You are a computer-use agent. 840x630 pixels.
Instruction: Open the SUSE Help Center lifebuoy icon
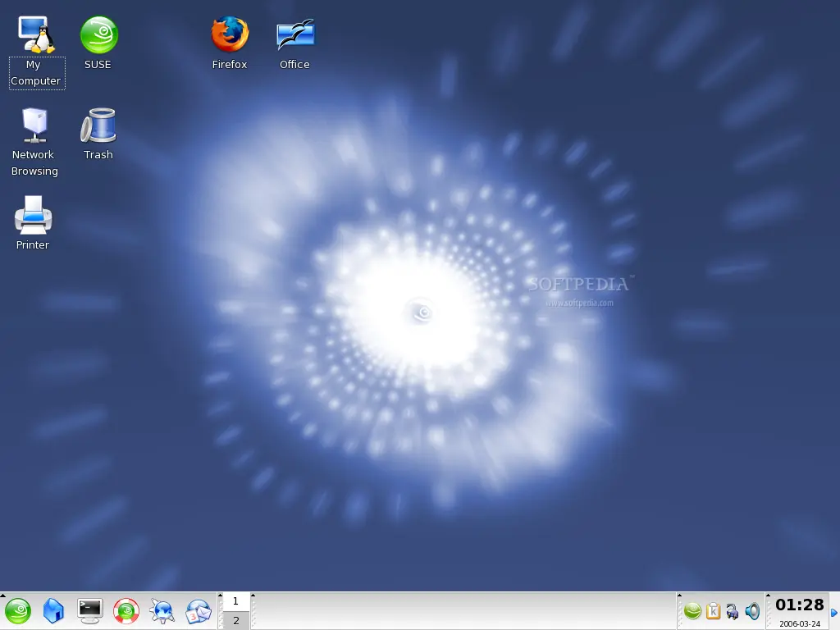[126, 611]
